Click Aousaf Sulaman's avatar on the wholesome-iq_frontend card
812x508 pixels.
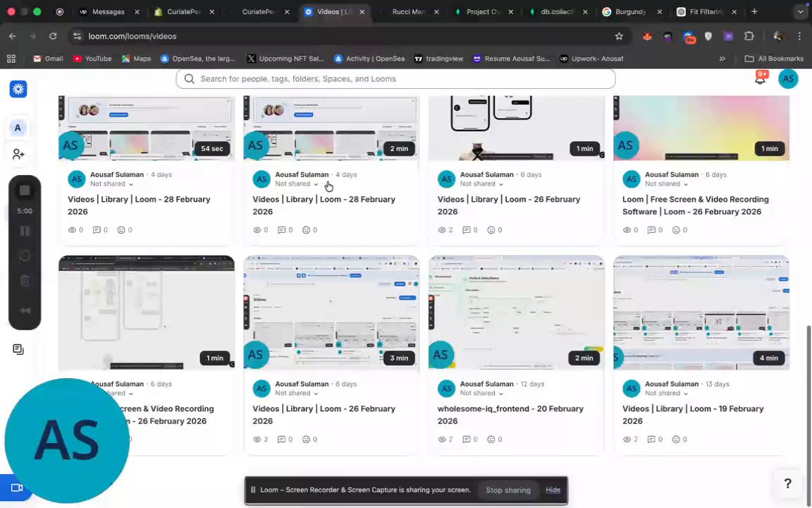446,388
